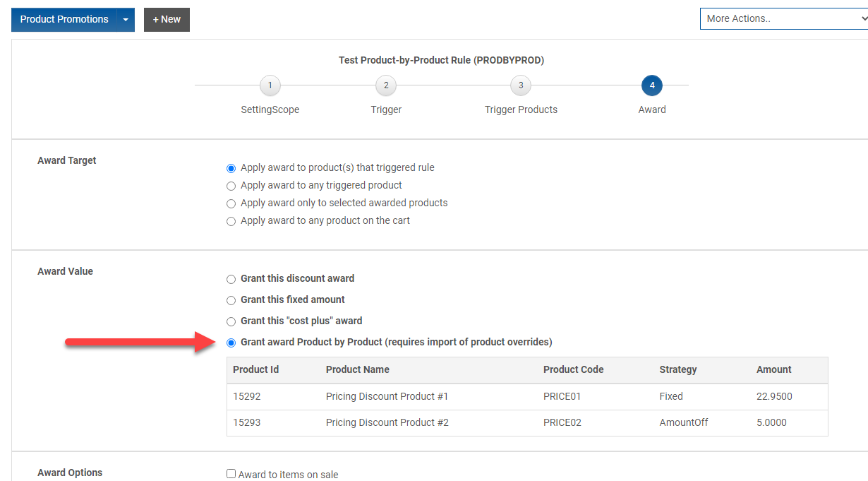Select Grant this fixed amount option
Viewport: 868px width, 481px height.
coord(231,300)
